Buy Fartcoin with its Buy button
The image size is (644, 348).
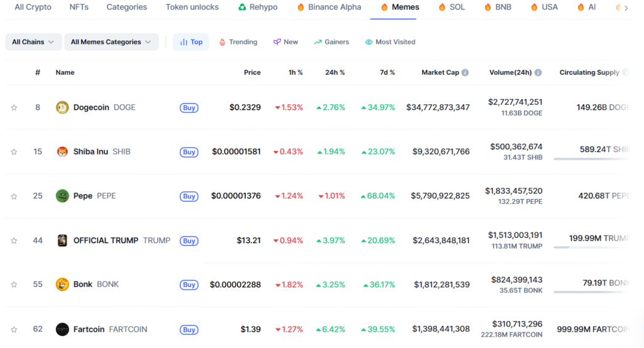[x=189, y=330]
